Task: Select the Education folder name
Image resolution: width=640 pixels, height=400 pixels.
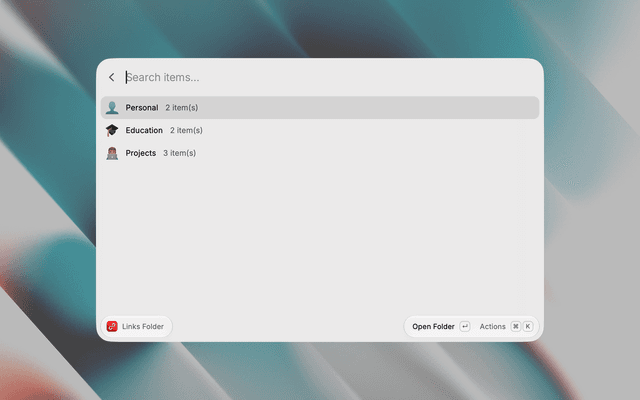Action: [144, 130]
